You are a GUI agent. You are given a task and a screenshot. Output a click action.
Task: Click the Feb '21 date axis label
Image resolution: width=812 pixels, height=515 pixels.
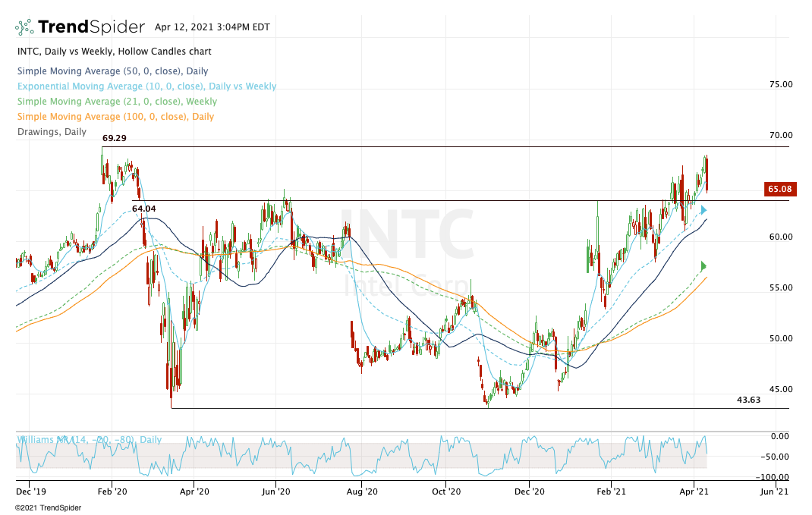click(x=611, y=491)
